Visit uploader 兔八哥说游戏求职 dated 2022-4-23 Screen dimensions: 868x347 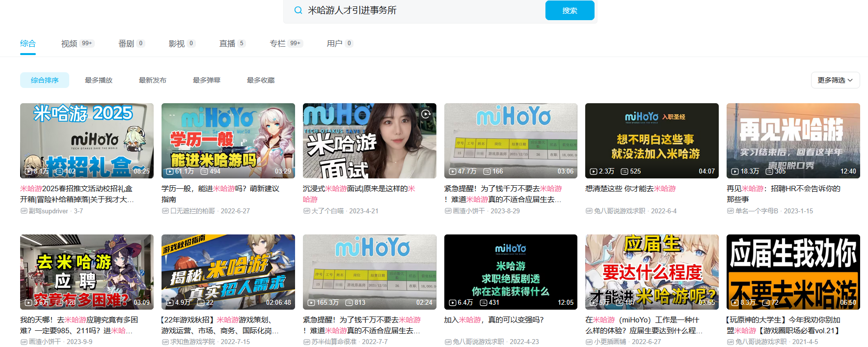coord(478,342)
